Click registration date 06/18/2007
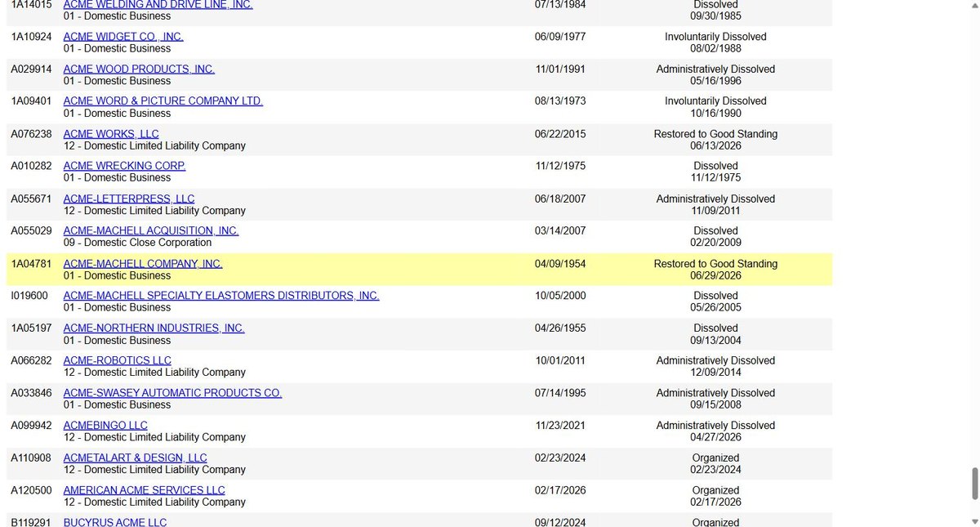The height and width of the screenshot is (527, 980). click(560, 199)
